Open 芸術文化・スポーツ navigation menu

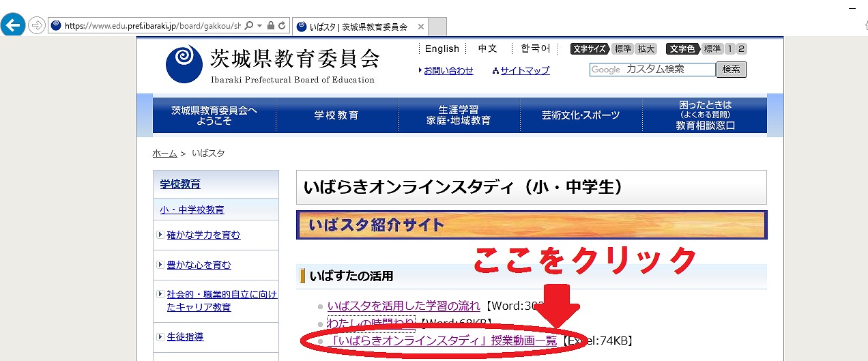coord(581,115)
